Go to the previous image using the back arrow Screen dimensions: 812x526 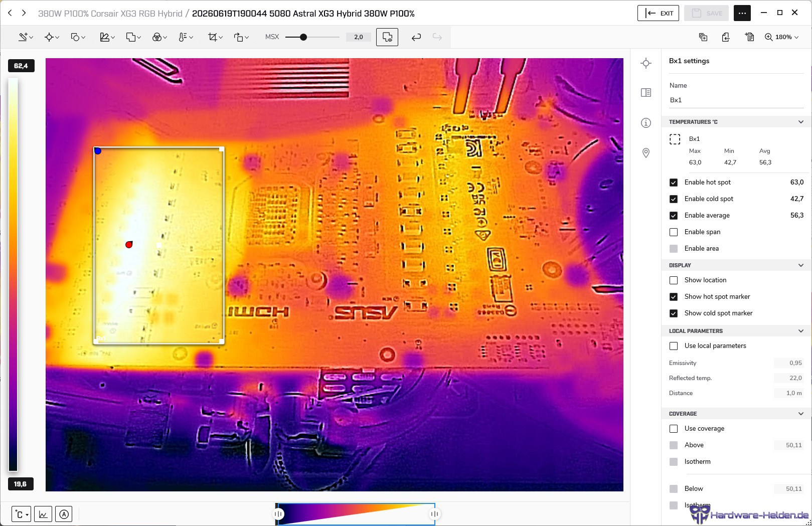coord(10,13)
